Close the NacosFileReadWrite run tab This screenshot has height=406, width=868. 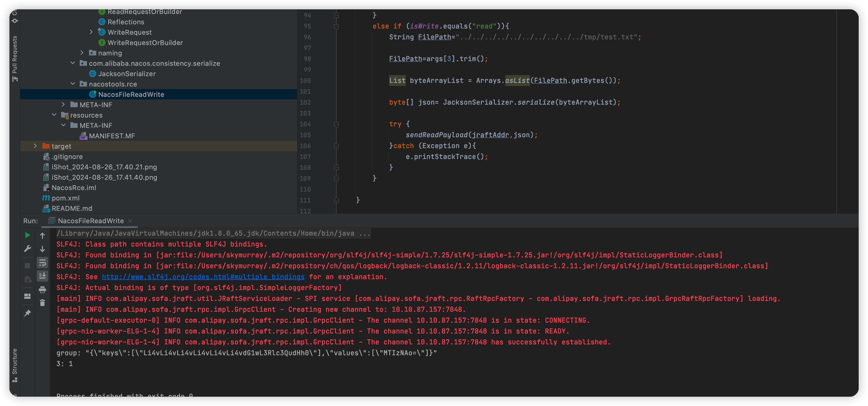[x=130, y=221]
